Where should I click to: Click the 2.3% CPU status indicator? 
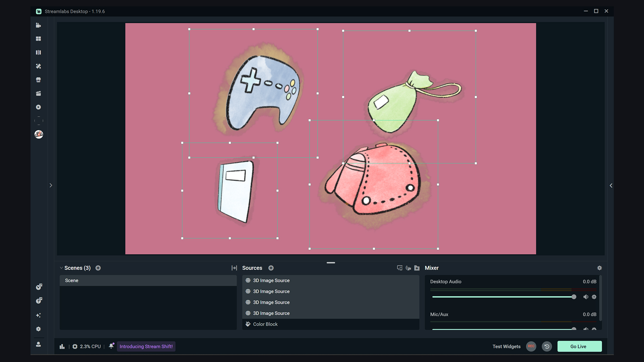(x=87, y=347)
